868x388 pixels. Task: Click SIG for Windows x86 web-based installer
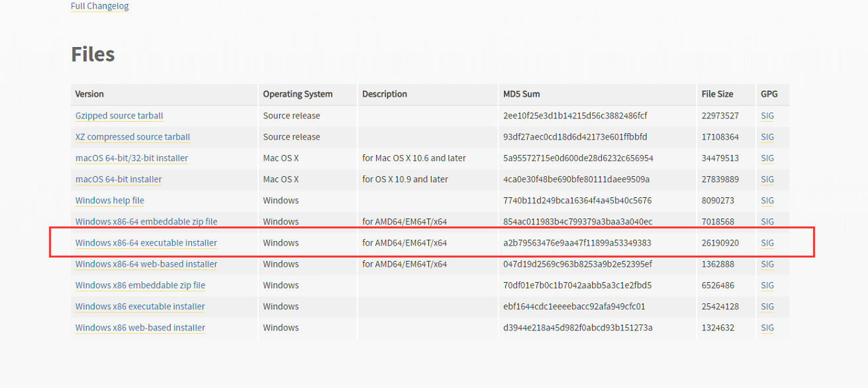click(x=767, y=328)
